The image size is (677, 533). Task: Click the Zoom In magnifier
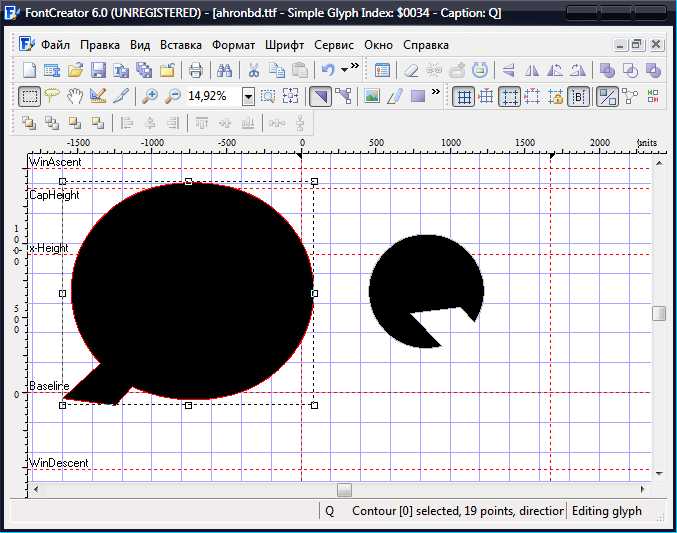click(x=150, y=96)
